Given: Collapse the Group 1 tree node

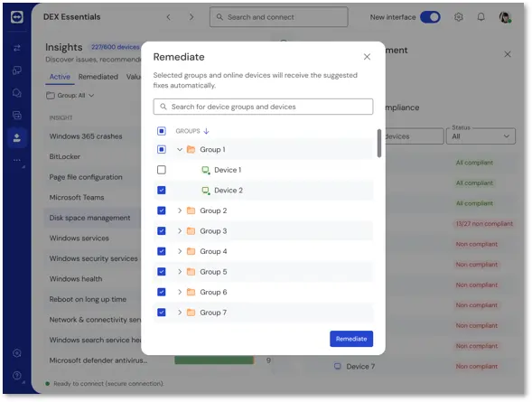Looking at the screenshot, I should [x=180, y=149].
